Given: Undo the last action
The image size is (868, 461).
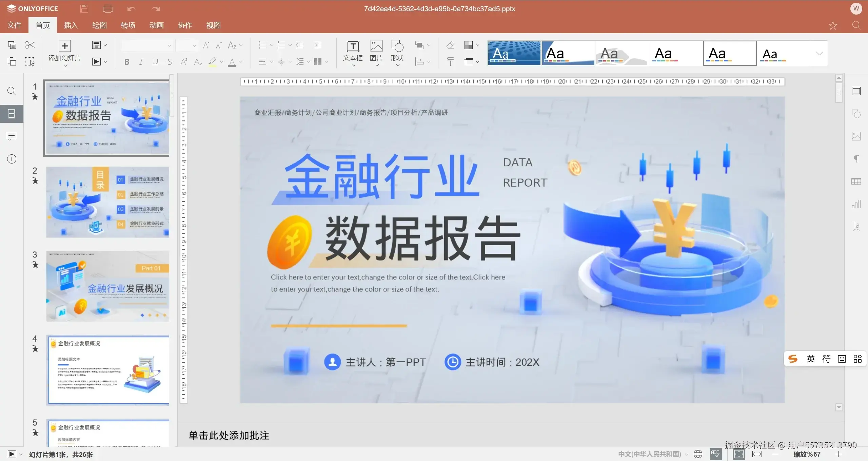Looking at the screenshot, I should pos(131,8).
